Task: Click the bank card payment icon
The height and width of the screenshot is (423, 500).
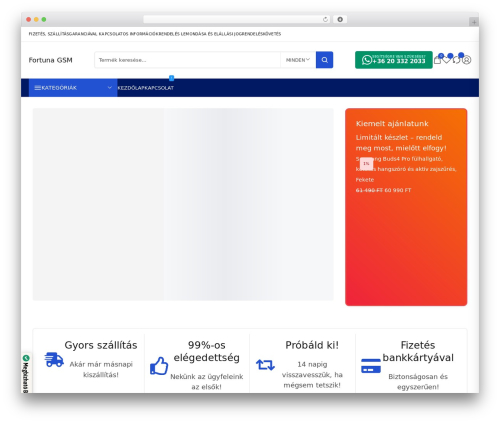Action: pos(371,366)
